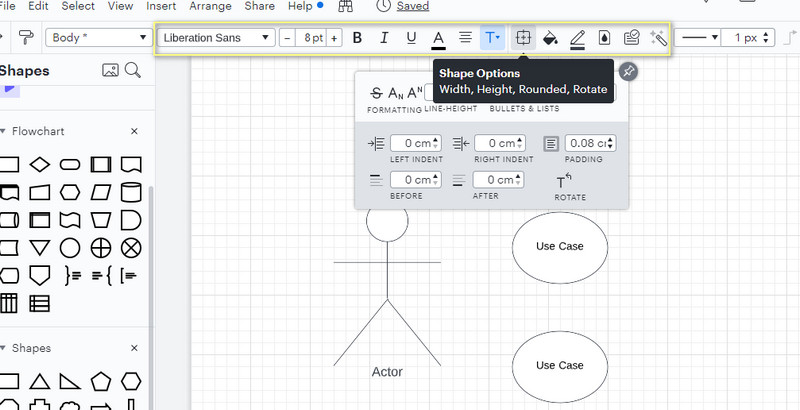Toggle subscript in Formatting popup
Screen dimensions: 800x410
pyautogui.click(x=396, y=93)
